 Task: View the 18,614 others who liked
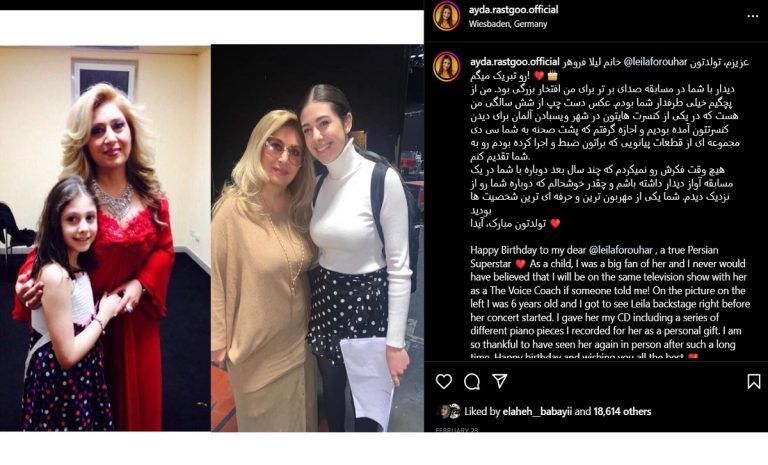(x=623, y=412)
